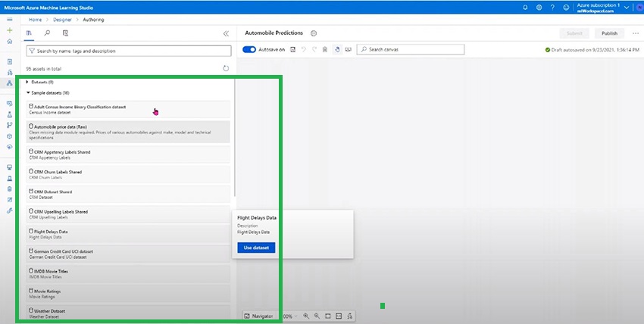Select German Credit Card UCI dataset
Viewport: 644px width, 324px height.
coord(128,254)
